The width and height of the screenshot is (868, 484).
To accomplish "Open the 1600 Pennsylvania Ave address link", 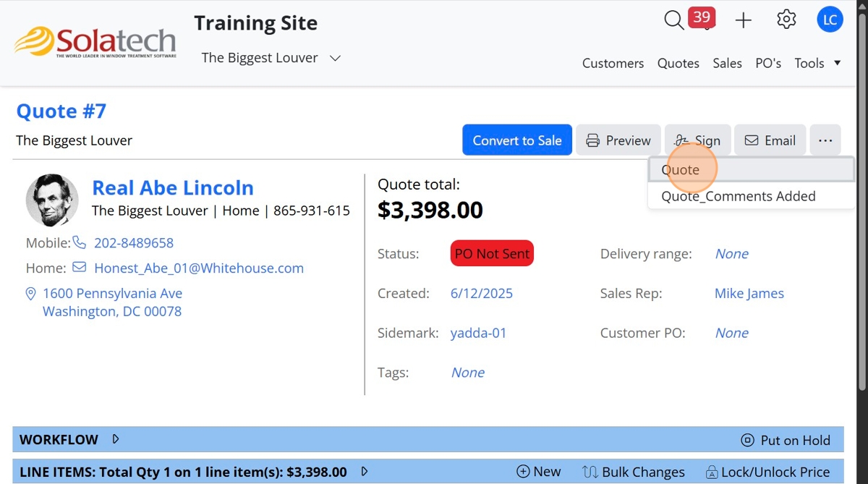I will 112,302.
